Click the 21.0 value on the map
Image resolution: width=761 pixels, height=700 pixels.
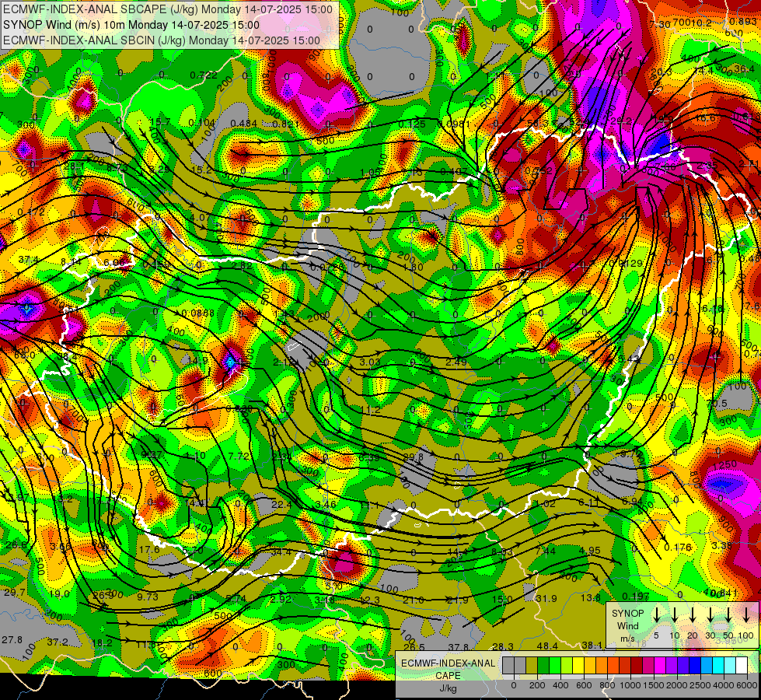pos(414,600)
